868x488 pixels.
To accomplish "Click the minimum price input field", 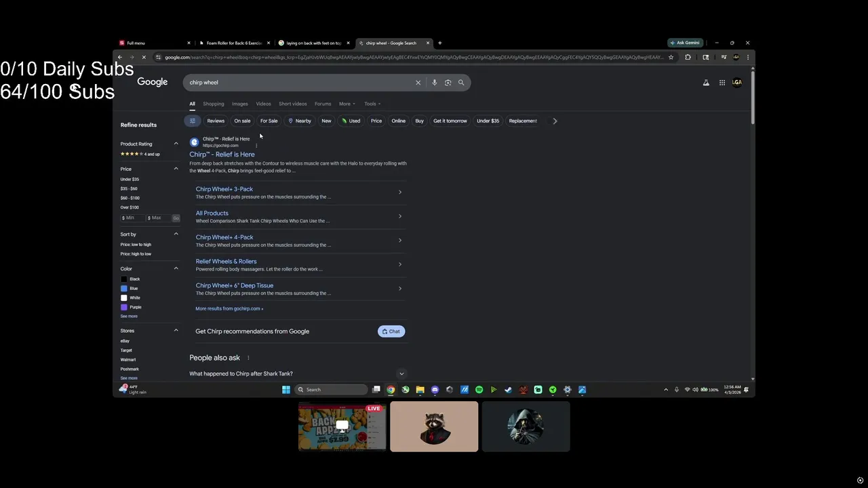I will 132,218.
